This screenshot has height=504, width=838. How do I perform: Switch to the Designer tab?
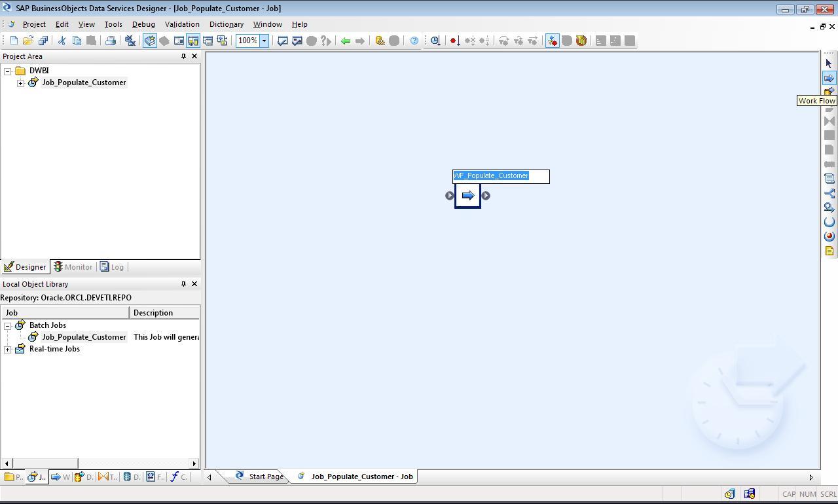25,267
